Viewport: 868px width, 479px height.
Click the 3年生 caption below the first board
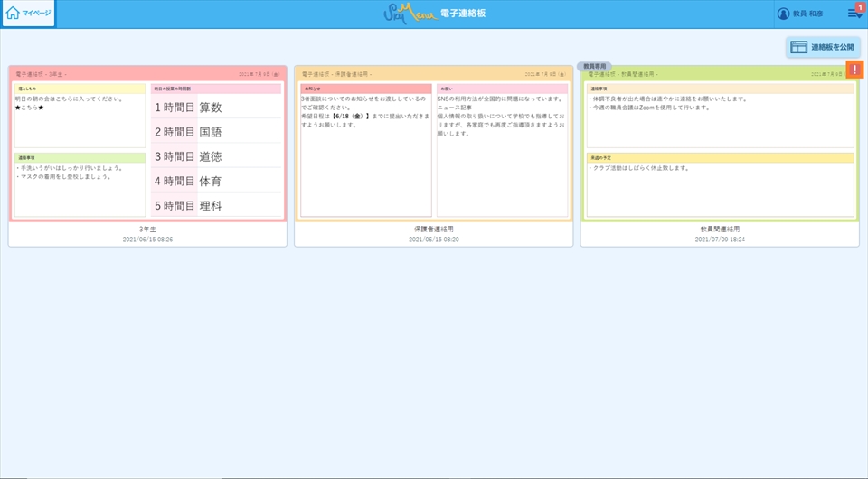(147, 230)
